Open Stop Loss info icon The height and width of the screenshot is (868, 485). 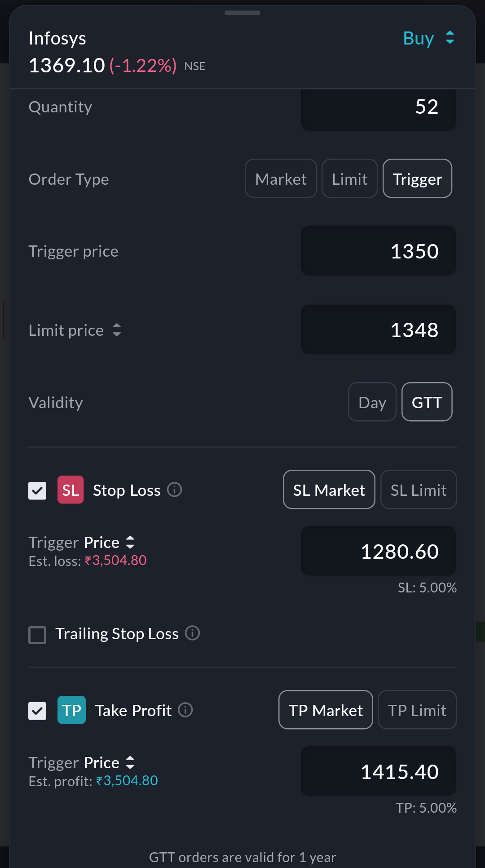[x=175, y=490]
